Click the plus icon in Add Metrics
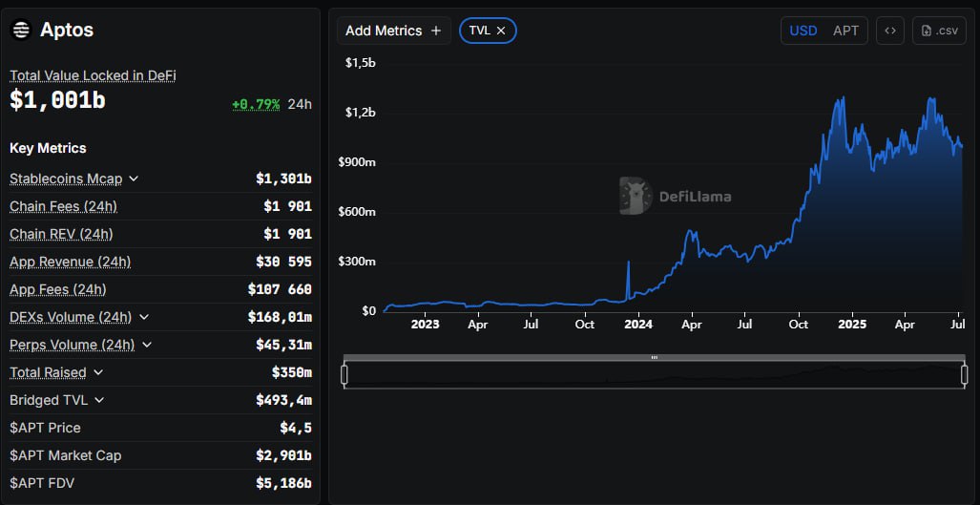This screenshot has width=980, height=505. click(436, 31)
